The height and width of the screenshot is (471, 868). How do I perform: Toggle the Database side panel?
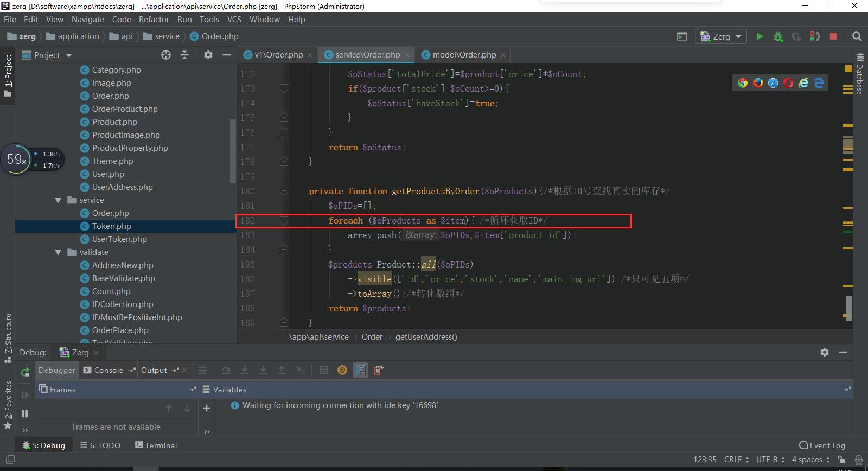coord(860,73)
